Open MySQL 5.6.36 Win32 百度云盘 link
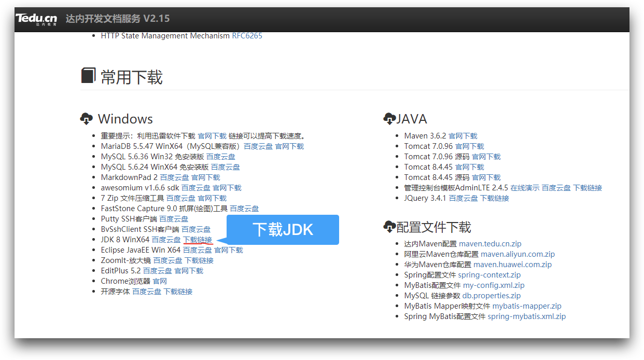The width and height of the screenshot is (644, 360). pyautogui.click(x=221, y=157)
